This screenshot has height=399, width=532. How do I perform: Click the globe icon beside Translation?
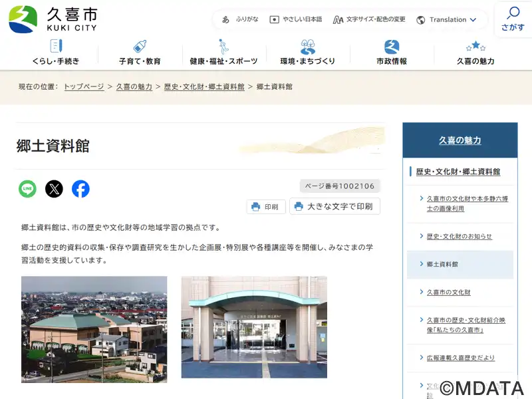point(421,20)
